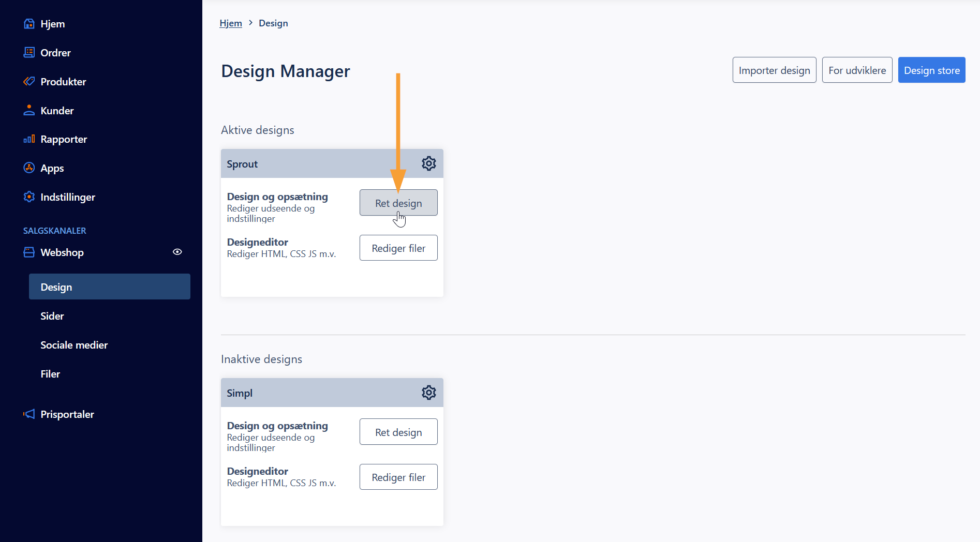Click the Produkter tag icon
Viewport: 980px width, 542px height.
coord(29,82)
